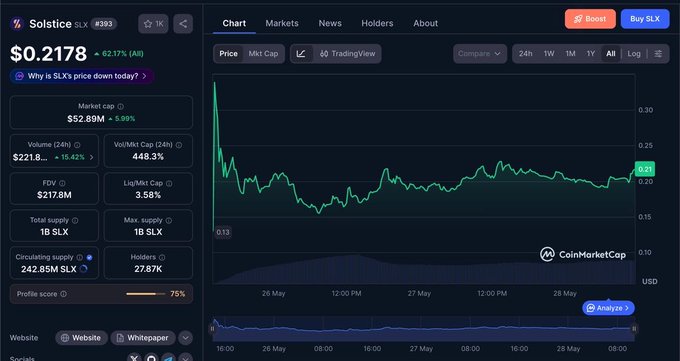The height and width of the screenshot is (361, 680).
Task: Select the 1Y time range
Action: [591, 54]
